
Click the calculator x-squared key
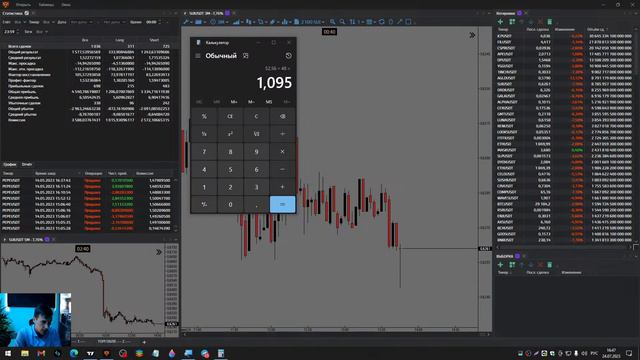[230, 134]
